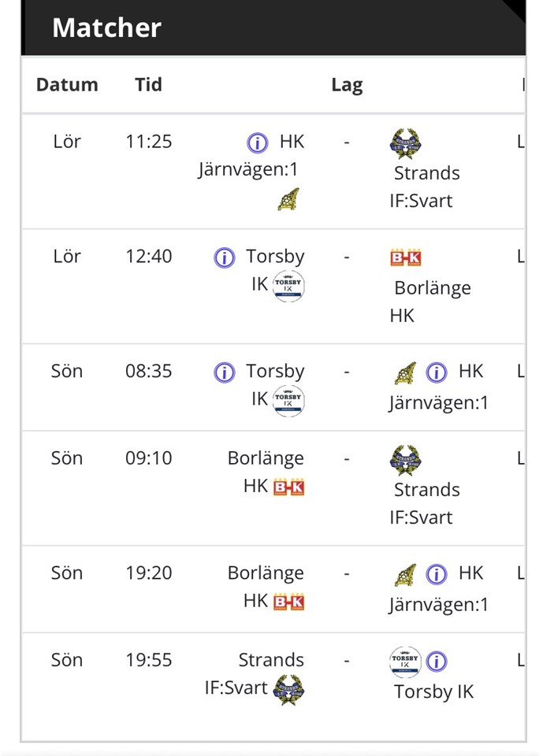
Task: Click info icon next to Torsby IK at 19:55
Action: pyautogui.click(x=437, y=661)
